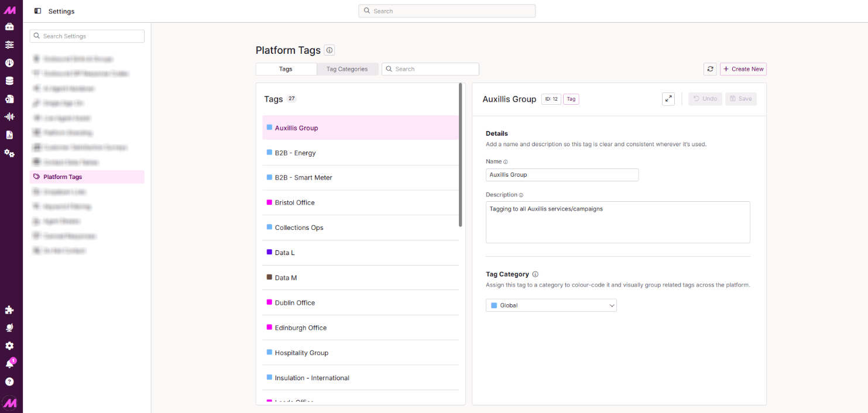Click the M avatar at sidebar bottom
The height and width of the screenshot is (413, 868).
(x=9, y=402)
